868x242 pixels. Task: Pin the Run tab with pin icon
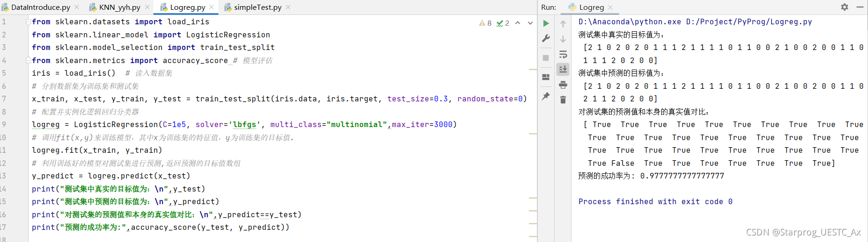coord(546,96)
